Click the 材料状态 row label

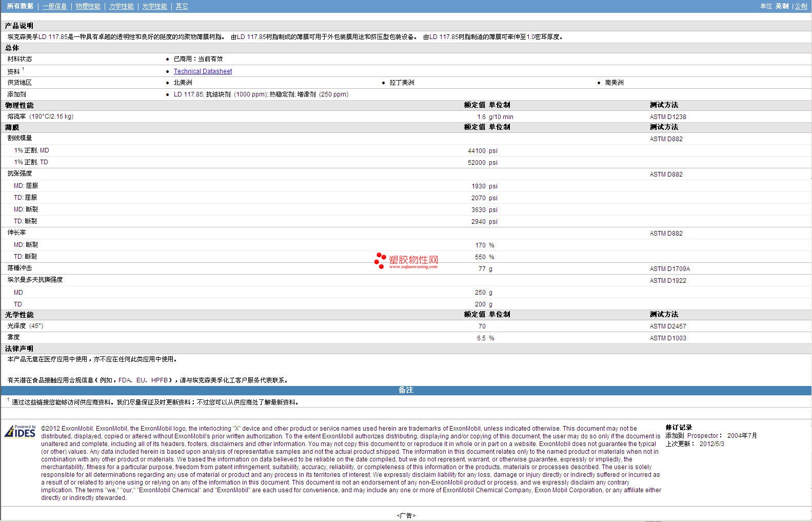tap(19, 59)
